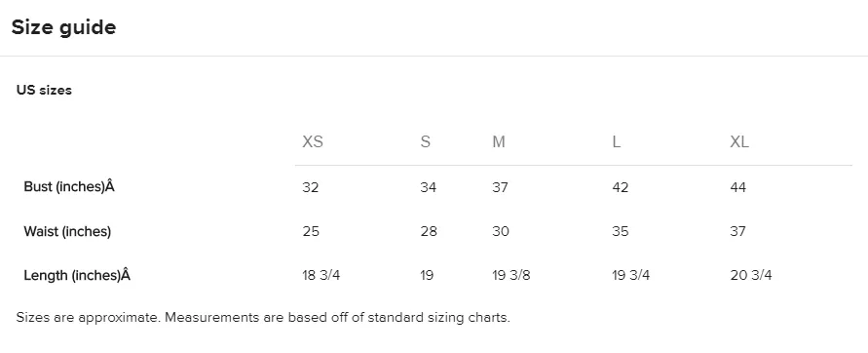
Task: Click the XL waist value 37
Action: click(x=737, y=231)
